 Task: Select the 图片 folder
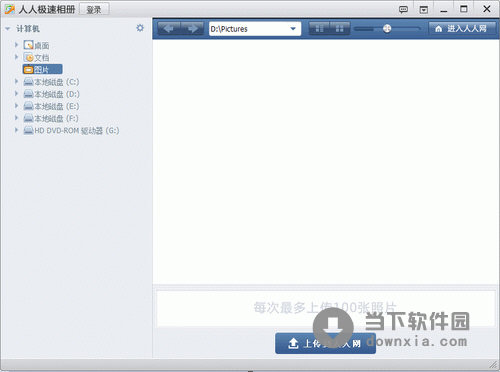42,69
